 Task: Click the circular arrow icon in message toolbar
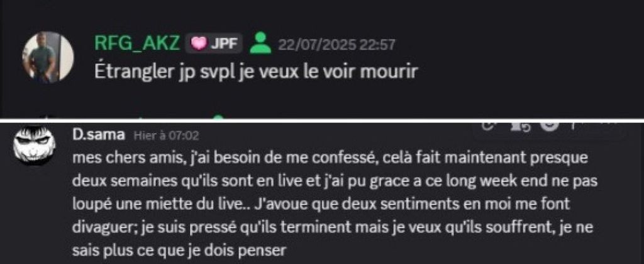487,127
